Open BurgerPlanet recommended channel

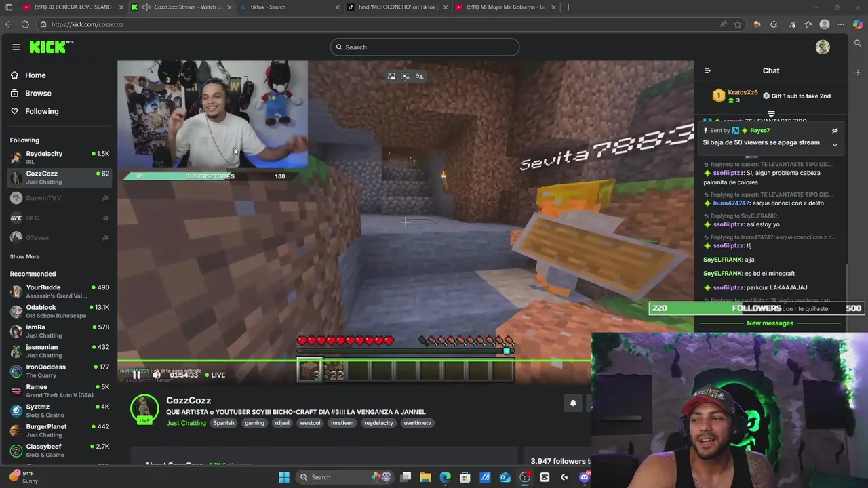coord(60,430)
